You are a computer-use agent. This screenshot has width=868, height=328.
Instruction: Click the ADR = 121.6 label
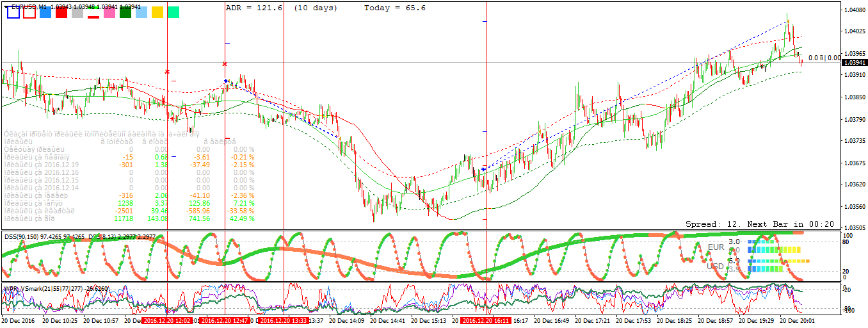pos(255,8)
